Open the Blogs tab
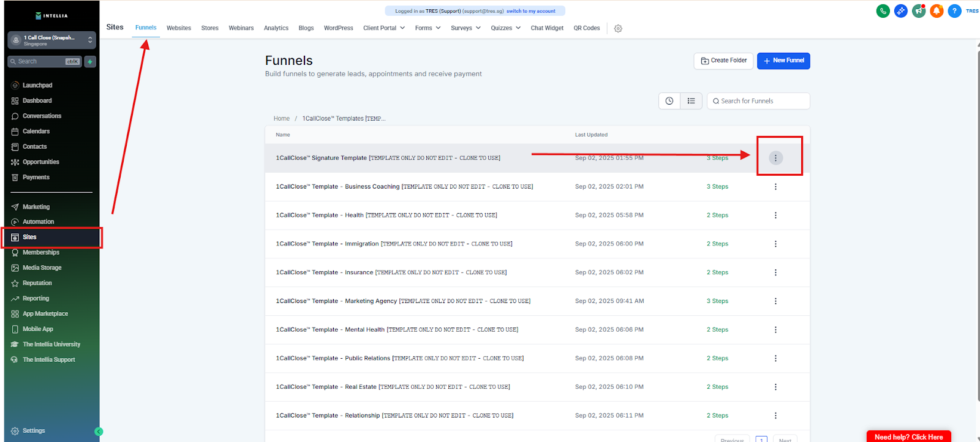Screen dimensions: 980x442 coord(306,28)
